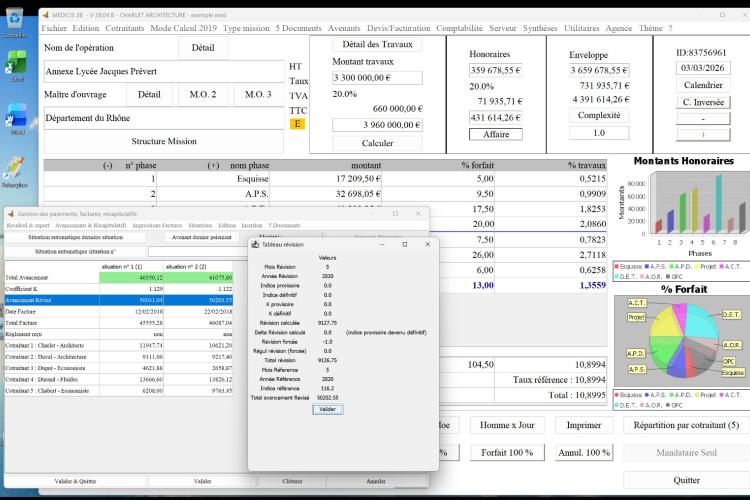The height and width of the screenshot is (500, 750).
Task: Click the operation name field Annexe Lycée Jacques Prévert
Action: tap(164, 72)
